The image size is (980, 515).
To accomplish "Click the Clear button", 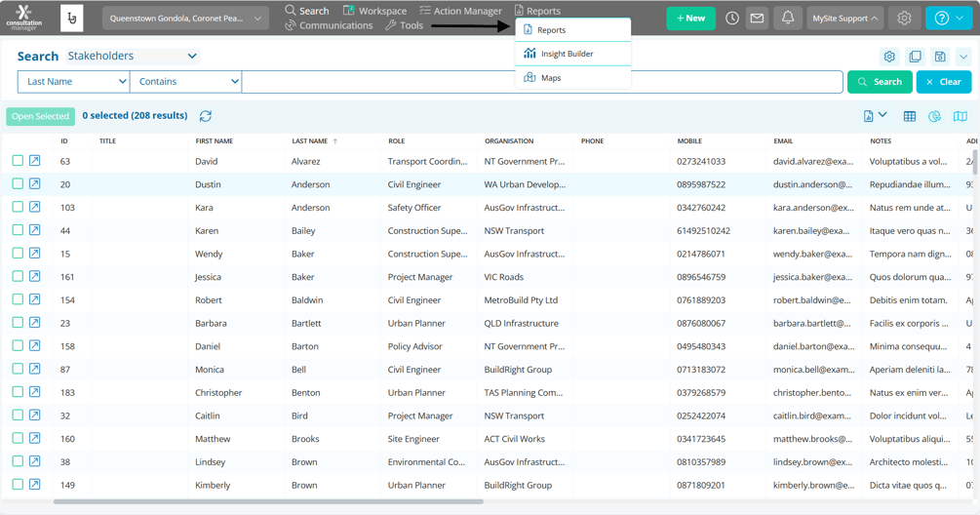I will [x=944, y=82].
